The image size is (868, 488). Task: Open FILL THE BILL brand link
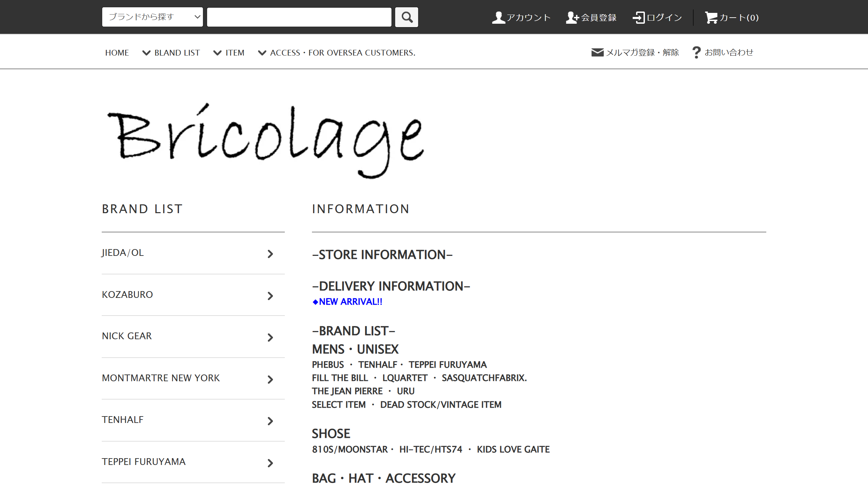340,378
